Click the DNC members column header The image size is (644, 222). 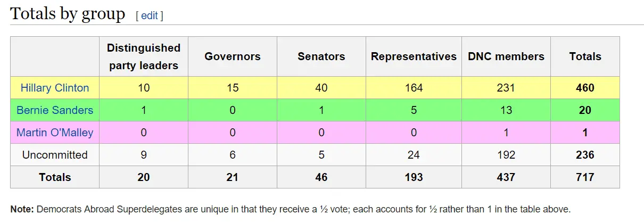(x=506, y=56)
